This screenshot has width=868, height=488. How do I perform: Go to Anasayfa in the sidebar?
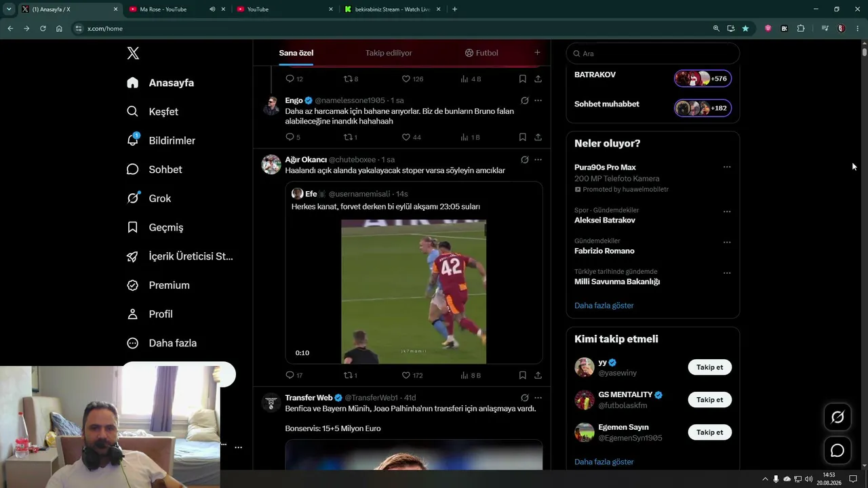(x=161, y=83)
